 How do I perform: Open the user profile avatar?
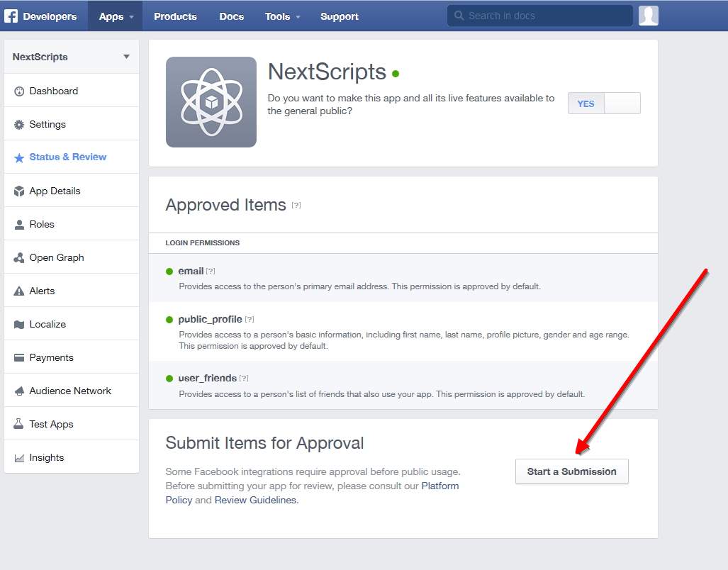click(648, 16)
